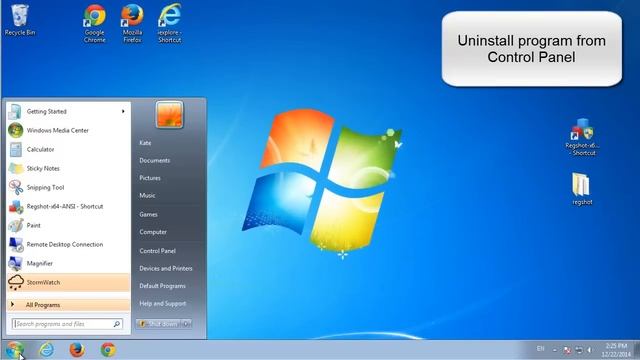Open Internet Explorer from the taskbar
640x360 pixels.
[x=46, y=350]
